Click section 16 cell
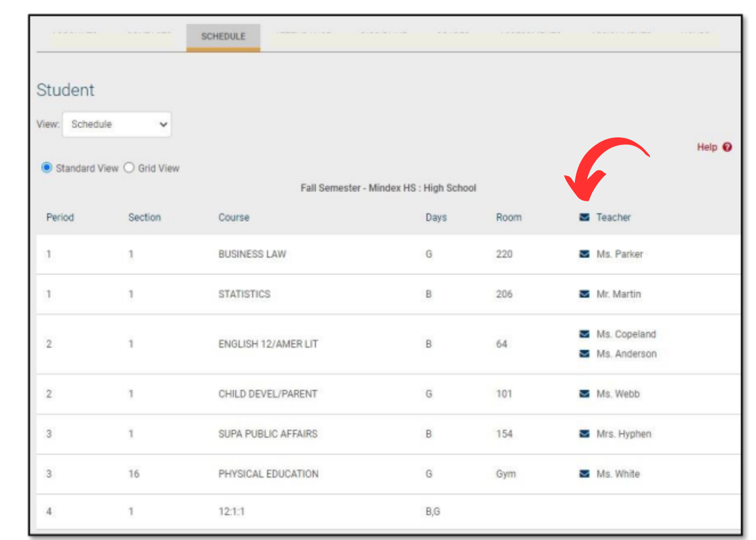 click(134, 474)
